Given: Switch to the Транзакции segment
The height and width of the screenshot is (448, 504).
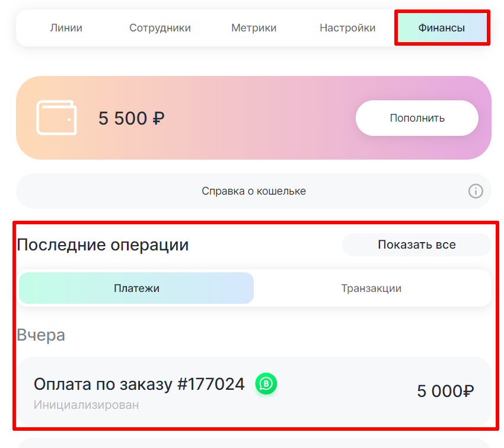Looking at the screenshot, I should [371, 288].
